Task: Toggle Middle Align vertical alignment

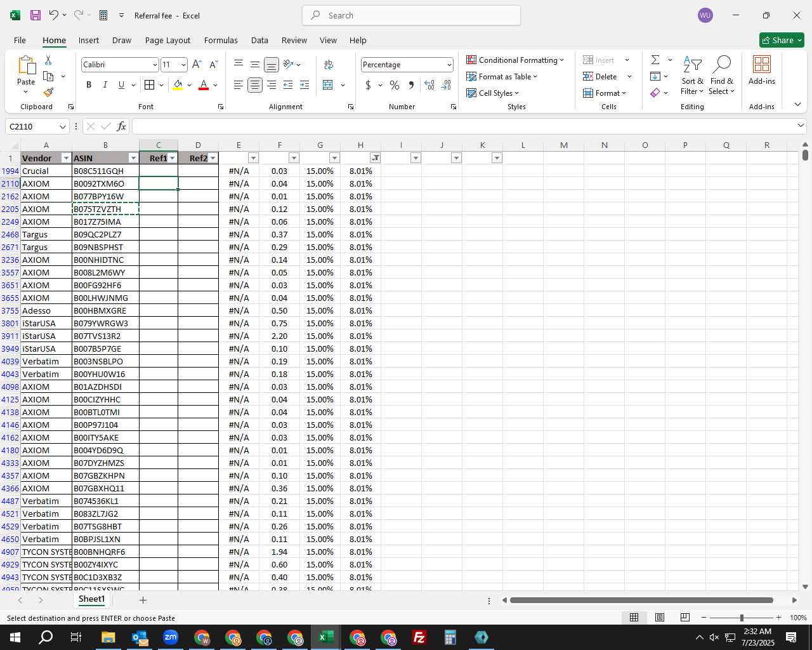Action: point(254,64)
